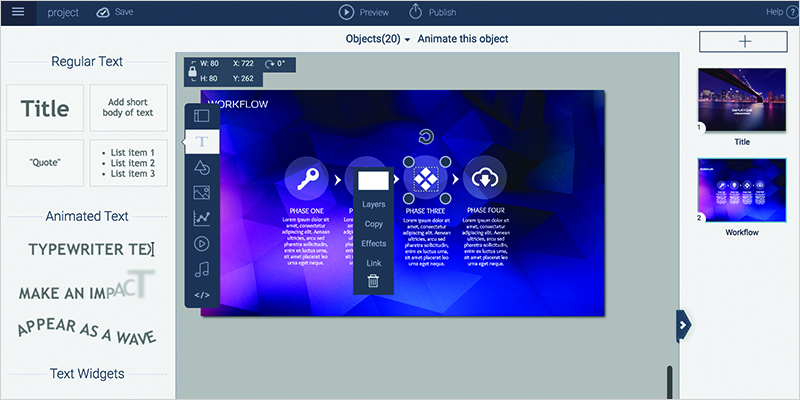The width and height of the screenshot is (800, 400).
Task: Open the Shapes tool panel
Action: pyautogui.click(x=201, y=167)
